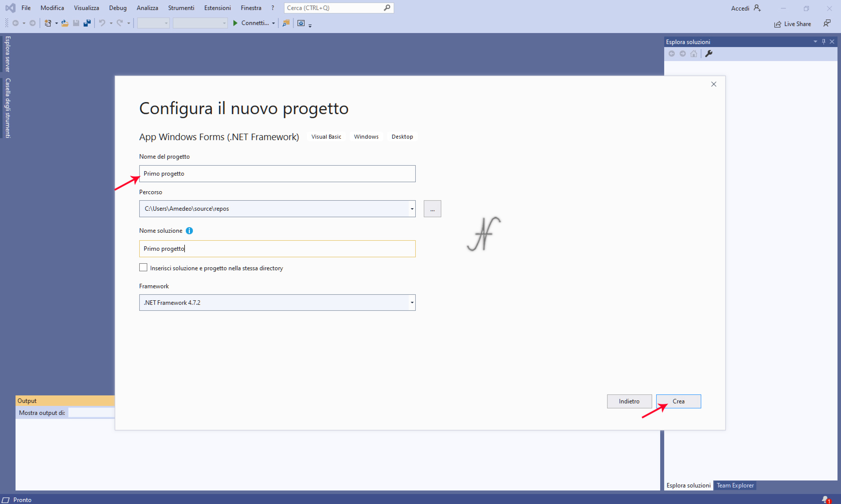Open the Finestra menu

[251, 8]
